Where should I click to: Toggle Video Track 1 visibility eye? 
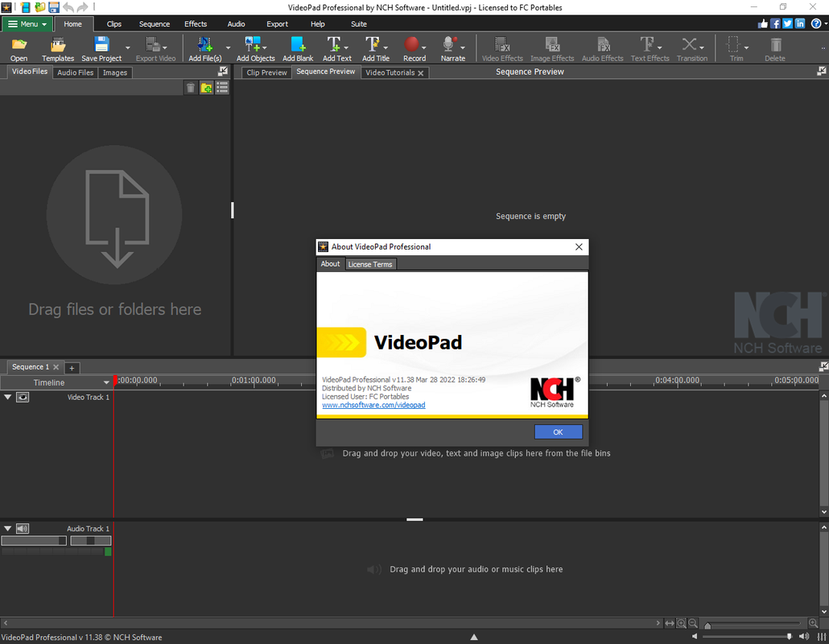tap(23, 397)
